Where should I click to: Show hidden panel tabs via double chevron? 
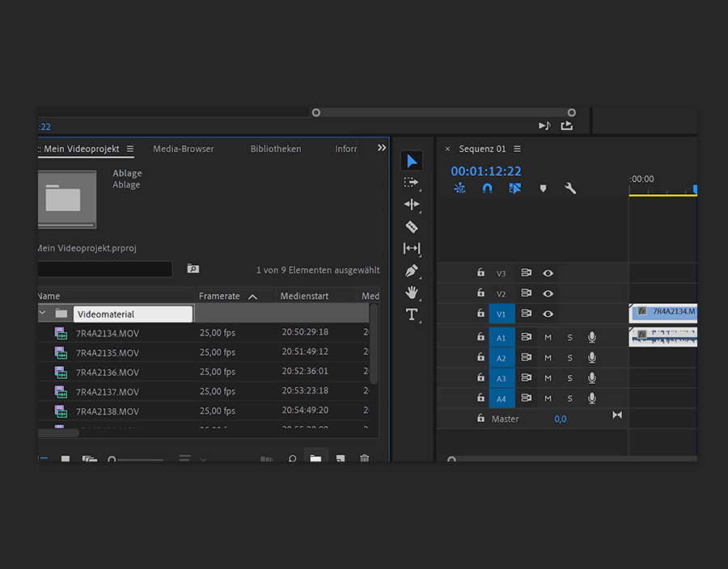[382, 148]
